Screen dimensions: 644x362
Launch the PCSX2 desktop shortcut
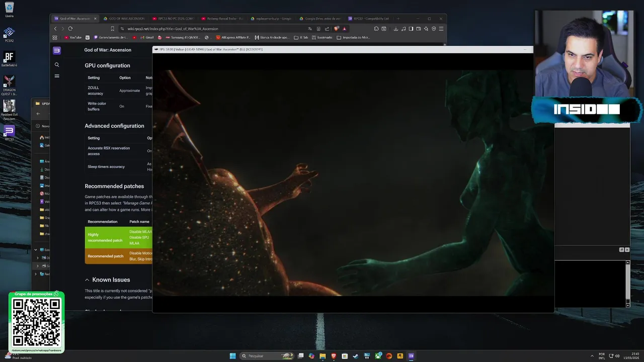(9, 34)
